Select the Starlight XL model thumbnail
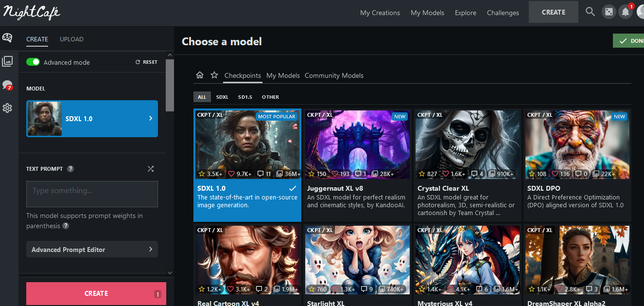The width and height of the screenshot is (644, 306). point(357,260)
